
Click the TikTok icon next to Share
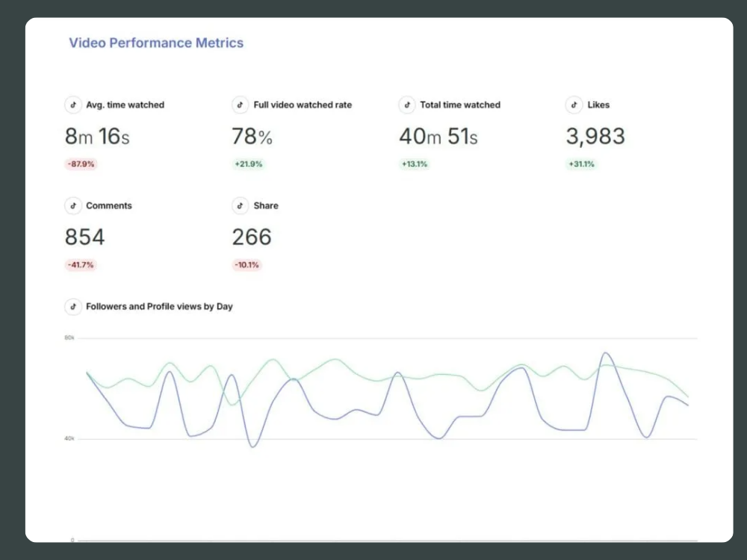[x=240, y=205]
